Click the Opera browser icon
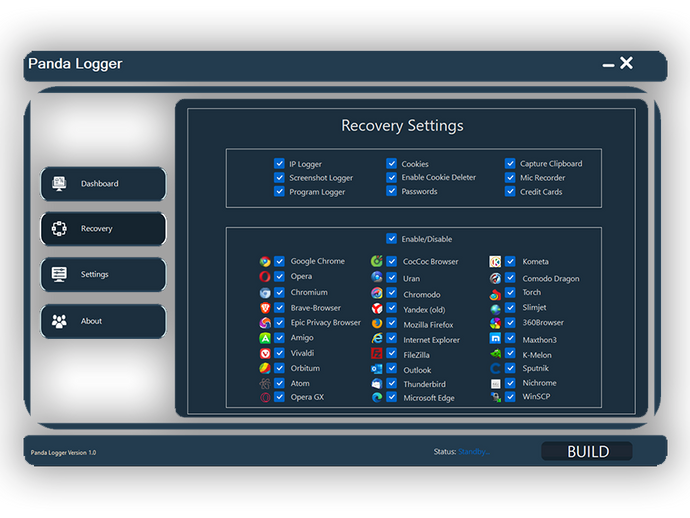This screenshot has width=690, height=518. click(265, 276)
